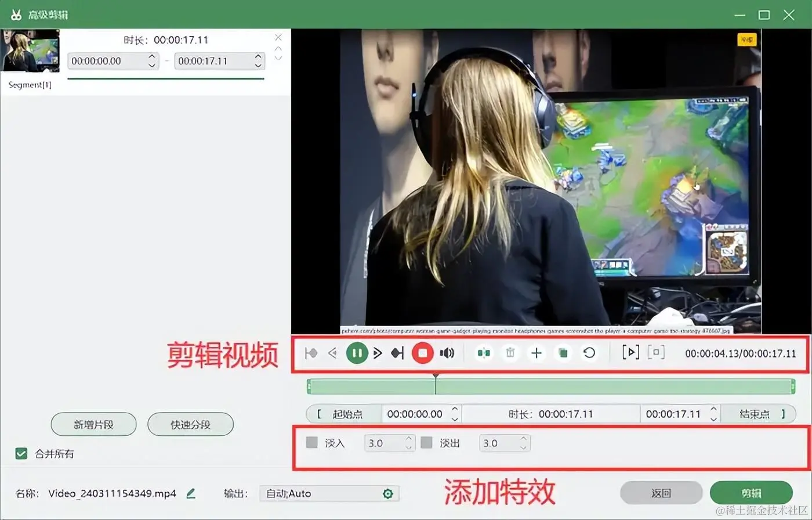The height and width of the screenshot is (520, 812).
Task: Toggle the 合并所有 checkbox
Action: tap(21, 453)
